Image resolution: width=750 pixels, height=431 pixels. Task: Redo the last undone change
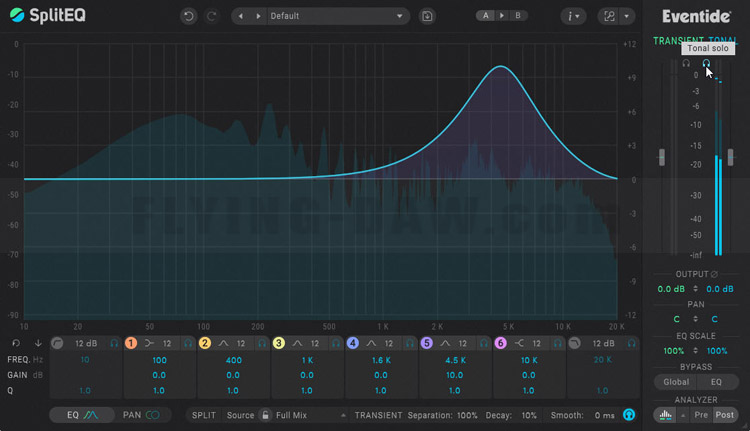(211, 16)
